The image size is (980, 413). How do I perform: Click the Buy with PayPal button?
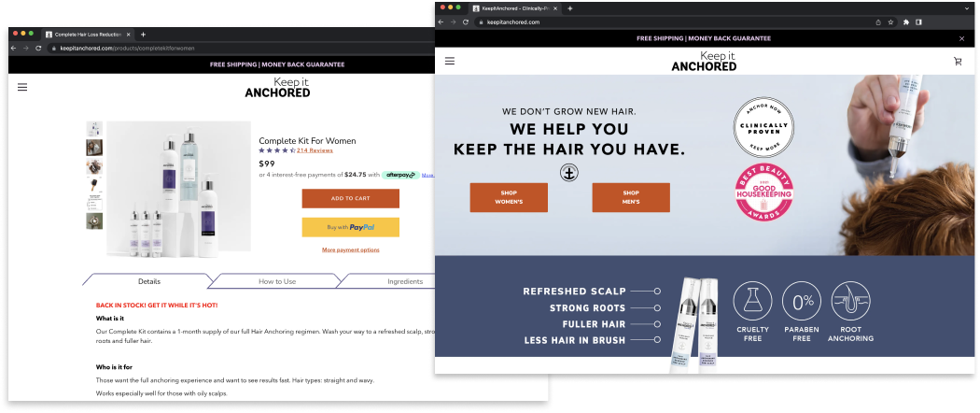[x=351, y=227]
